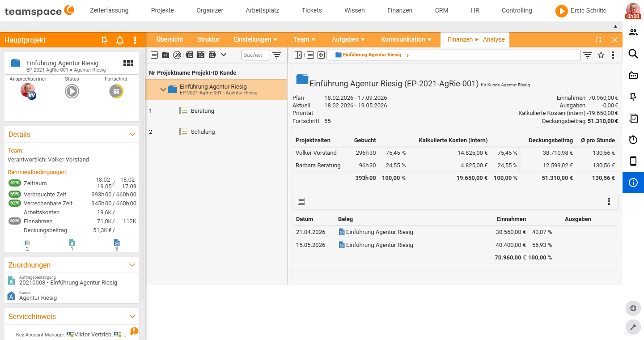Open Kunde Agentur Riesig assignment
The width and height of the screenshot is (644, 340).
(38, 297)
